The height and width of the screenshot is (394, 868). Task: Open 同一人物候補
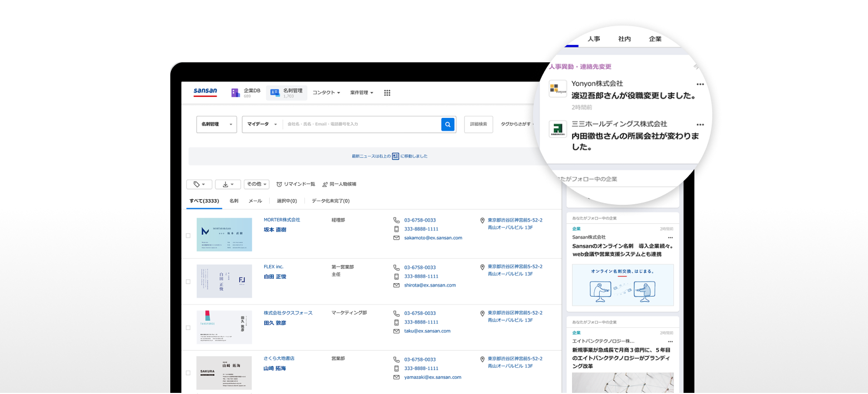click(x=339, y=184)
